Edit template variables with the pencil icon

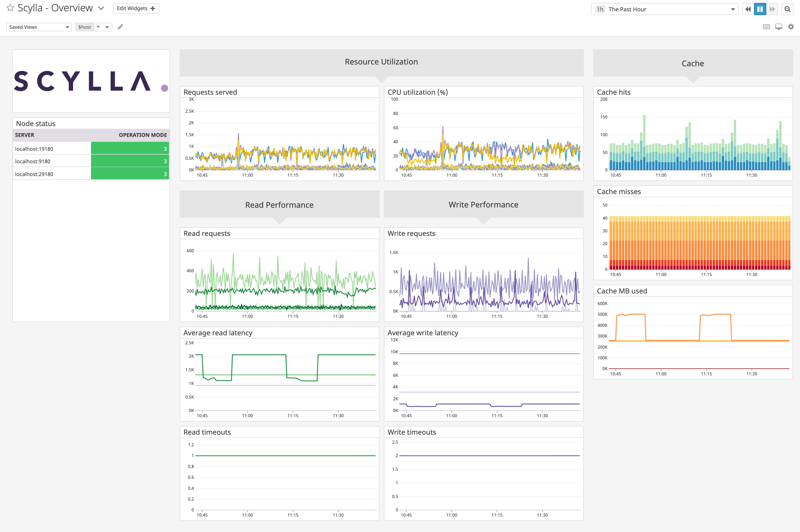120,27
